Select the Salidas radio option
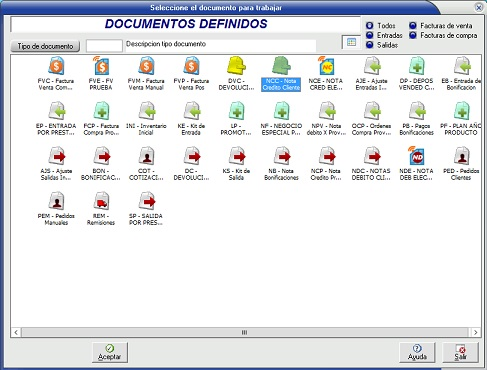This screenshot has height=370, width=487. (x=369, y=45)
